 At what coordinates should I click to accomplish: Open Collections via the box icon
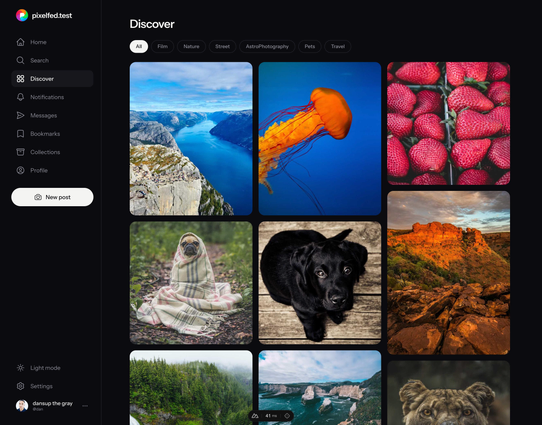tap(20, 152)
